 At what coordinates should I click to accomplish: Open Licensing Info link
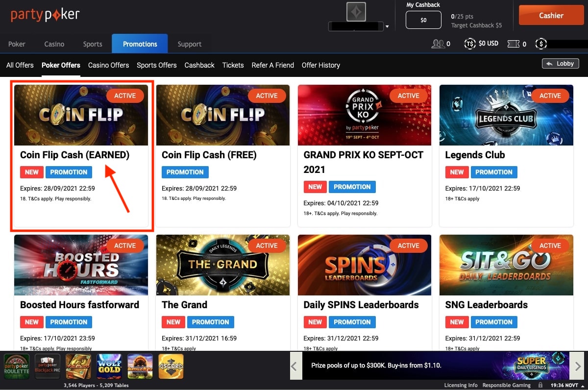(461, 385)
